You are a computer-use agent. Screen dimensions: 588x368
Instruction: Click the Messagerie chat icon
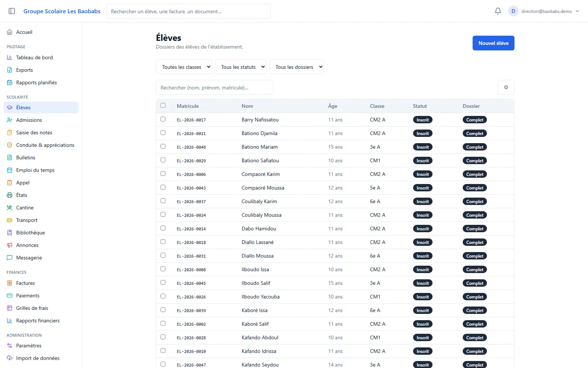click(x=10, y=258)
